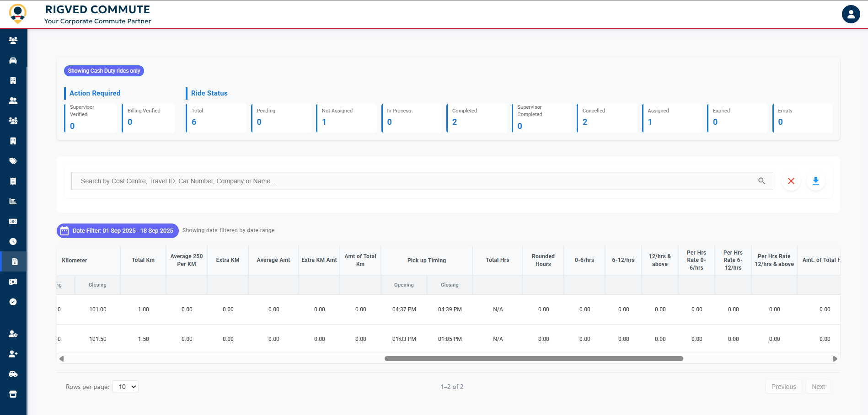
Task: Click the red clear search icon
Action: 791,181
